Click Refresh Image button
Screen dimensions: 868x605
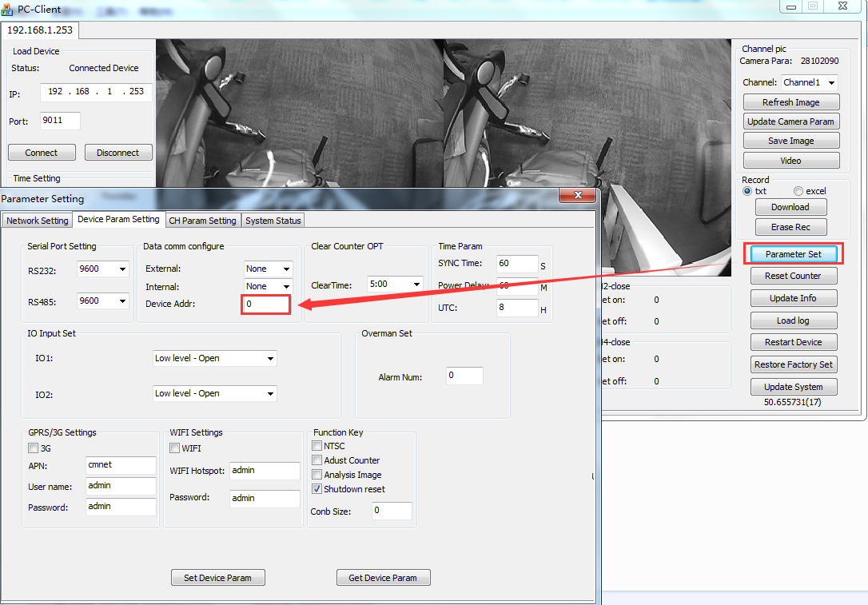pos(791,102)
